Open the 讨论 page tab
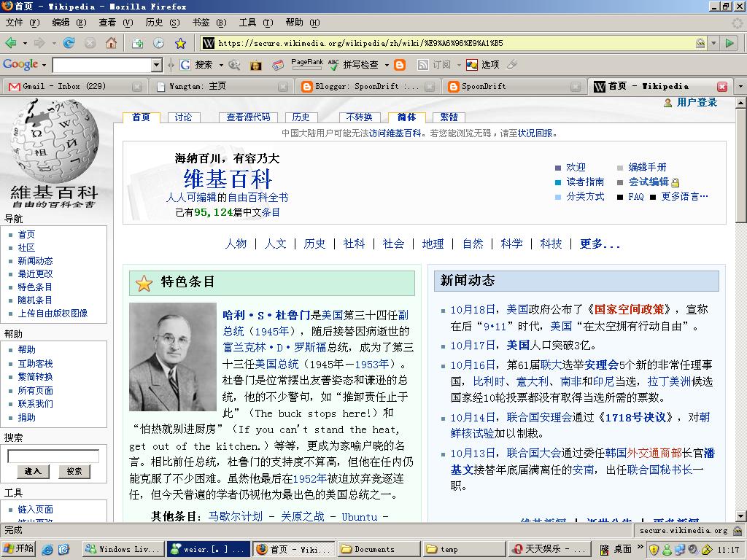This screenshot has height=560, width=747. tap(183, 117)
